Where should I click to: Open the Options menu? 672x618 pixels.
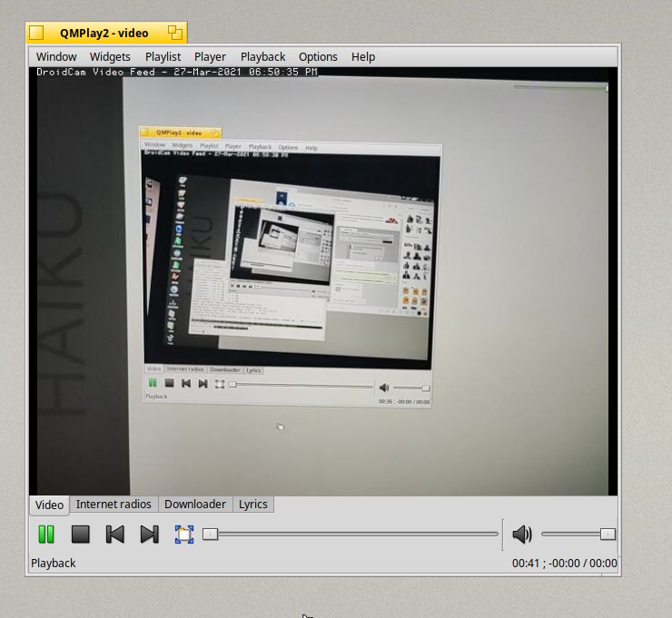tap(318, 56)
